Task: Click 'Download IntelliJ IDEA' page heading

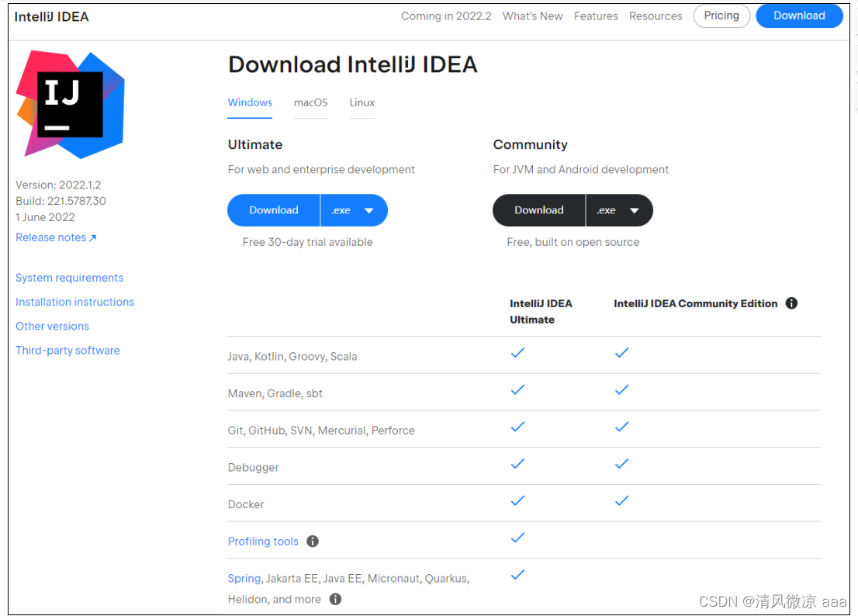Action: pyautogui.click(x=353, y=64)
